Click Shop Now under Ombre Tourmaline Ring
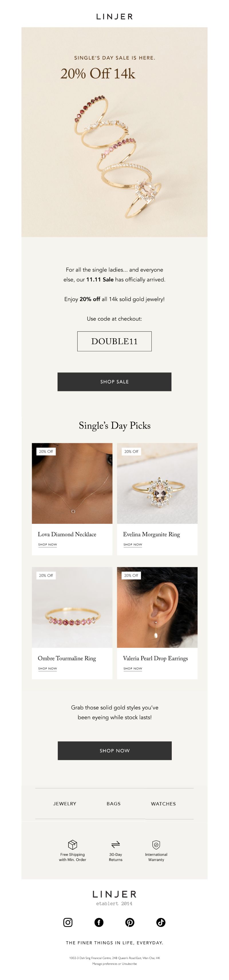This screenshot has width=229, height=980. pyautogui.click(x=48, y=668)
